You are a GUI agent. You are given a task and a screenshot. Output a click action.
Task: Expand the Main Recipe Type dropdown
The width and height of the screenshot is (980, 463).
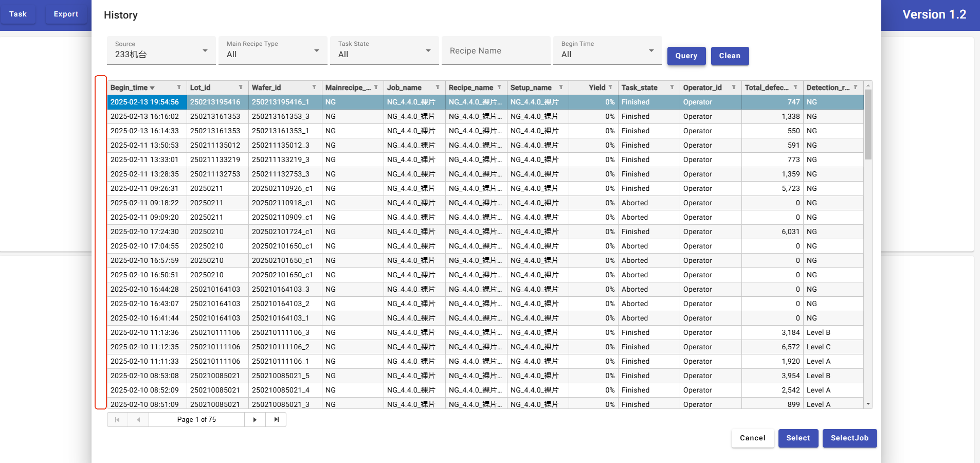(273, 50)
